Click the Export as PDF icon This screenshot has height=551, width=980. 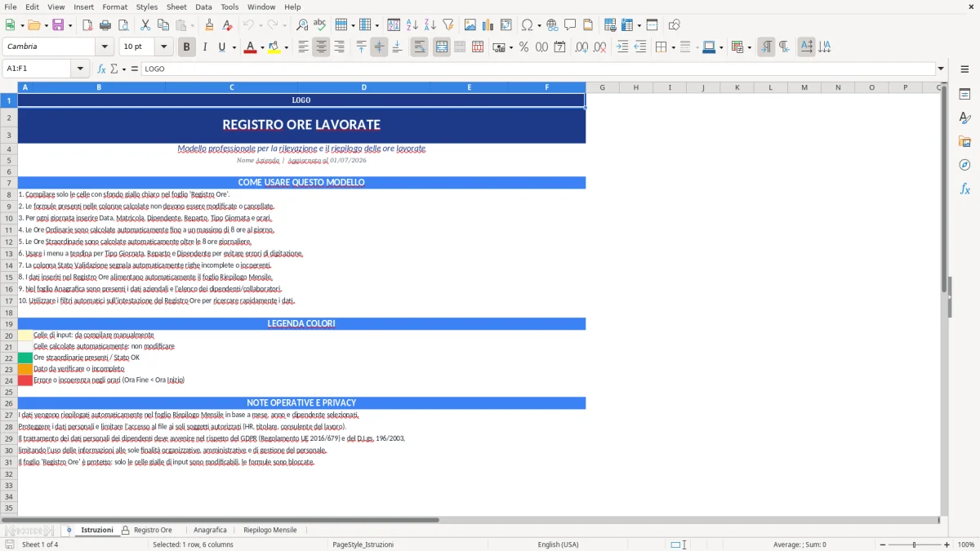click(x=88, y=25)
